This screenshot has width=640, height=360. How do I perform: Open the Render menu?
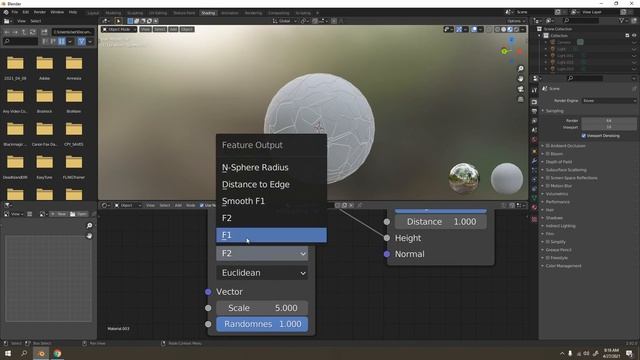(x=40, y=12)
